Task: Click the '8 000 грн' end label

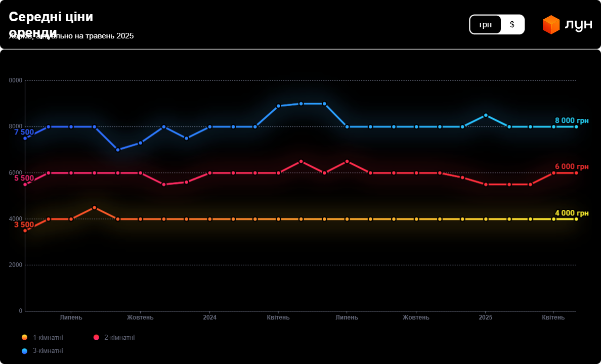Action: [x=572, y=120]
